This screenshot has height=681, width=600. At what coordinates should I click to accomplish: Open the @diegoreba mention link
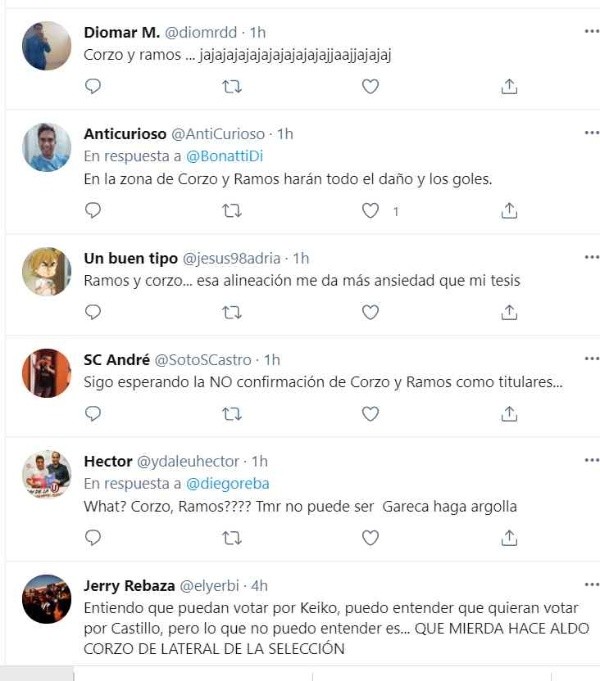point(227,483)
